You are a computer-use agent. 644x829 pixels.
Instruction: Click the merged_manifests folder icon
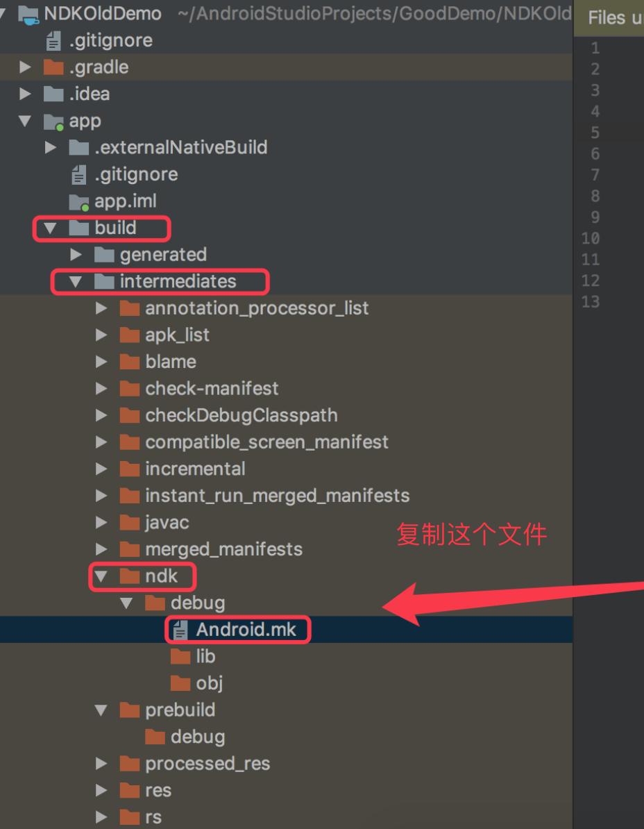pyautogui.click(x=129, y=549)
